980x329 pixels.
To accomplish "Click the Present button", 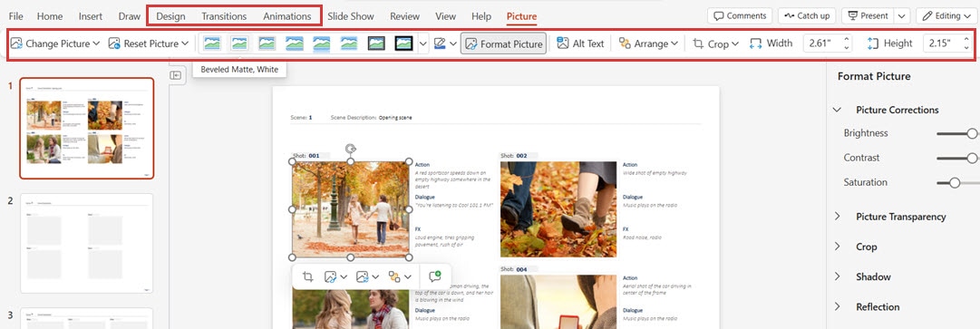I will tap(868, 15).
